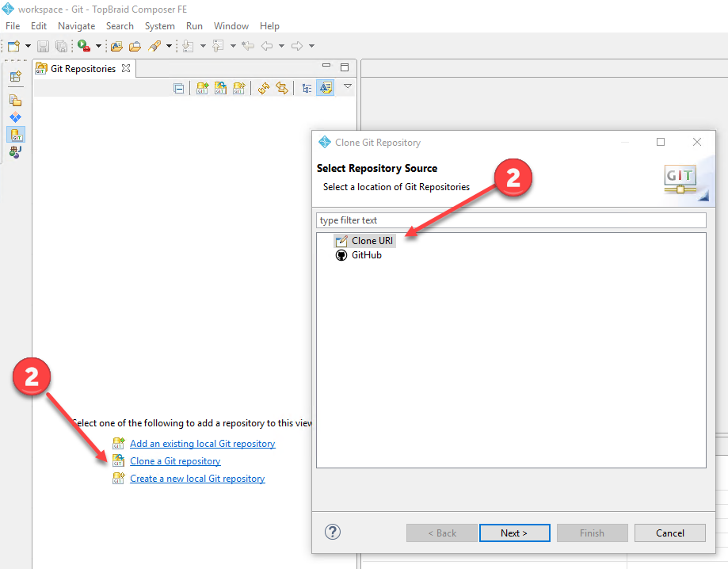Toggle hierarchical branch layout

pyautogui.click(x=307, y=88)
